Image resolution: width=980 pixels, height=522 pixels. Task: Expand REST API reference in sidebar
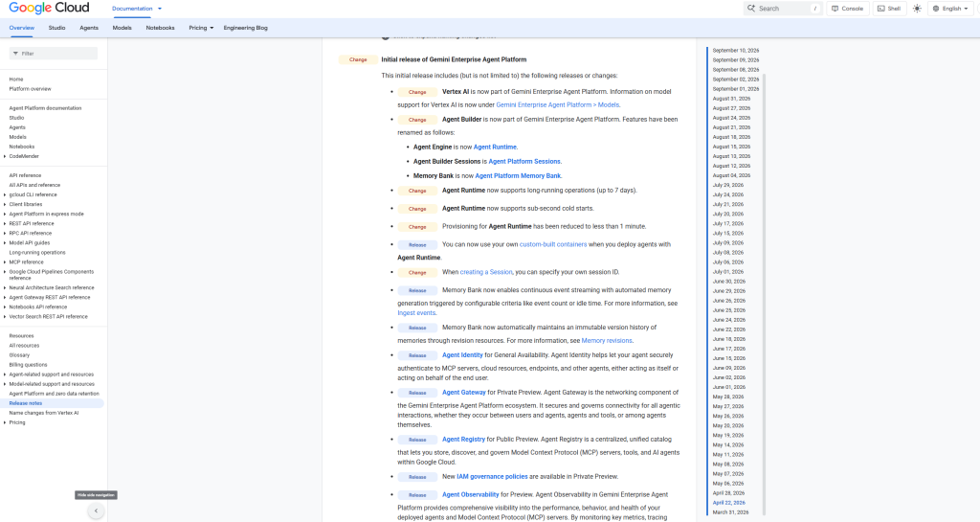coord(5,223)
